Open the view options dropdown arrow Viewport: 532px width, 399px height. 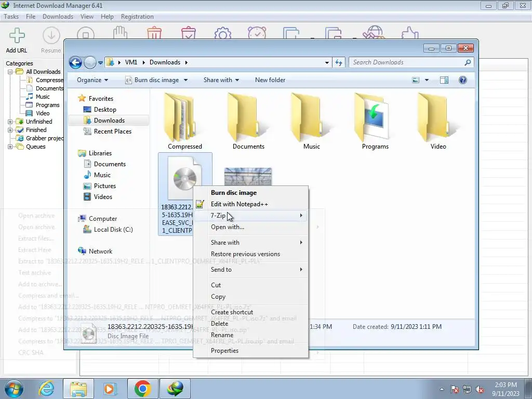tap(427, 80)
